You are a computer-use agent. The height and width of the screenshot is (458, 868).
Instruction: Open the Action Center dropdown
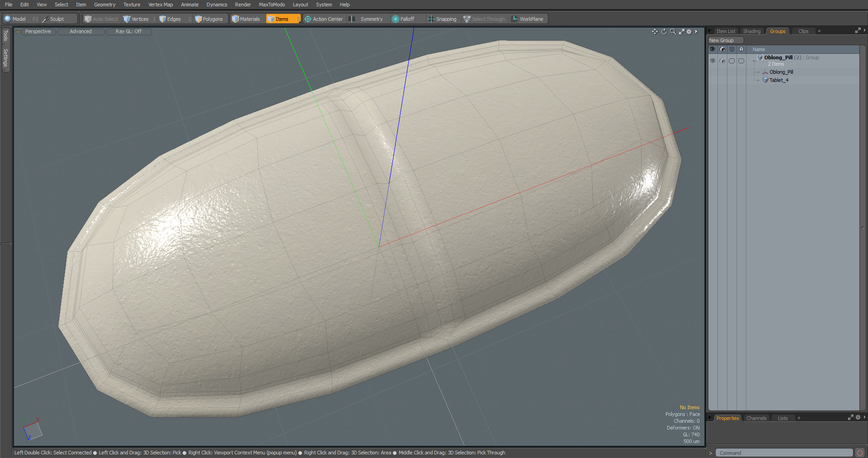324,19
